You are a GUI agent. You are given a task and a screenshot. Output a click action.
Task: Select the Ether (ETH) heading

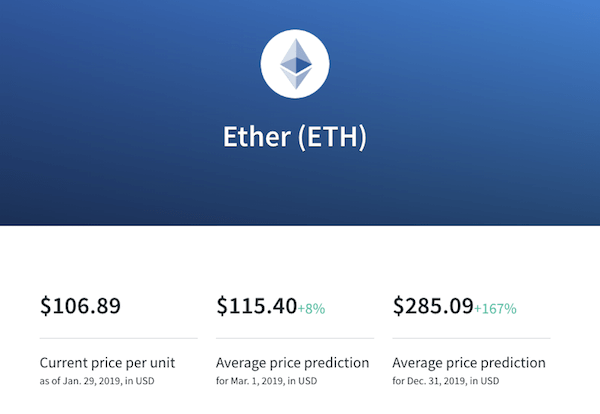295,137
